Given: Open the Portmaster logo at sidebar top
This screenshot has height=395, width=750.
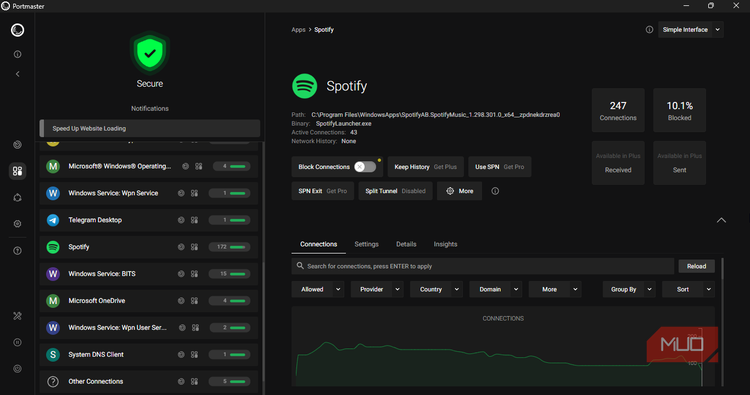Looking at the screenshot, I should [17, 30].
